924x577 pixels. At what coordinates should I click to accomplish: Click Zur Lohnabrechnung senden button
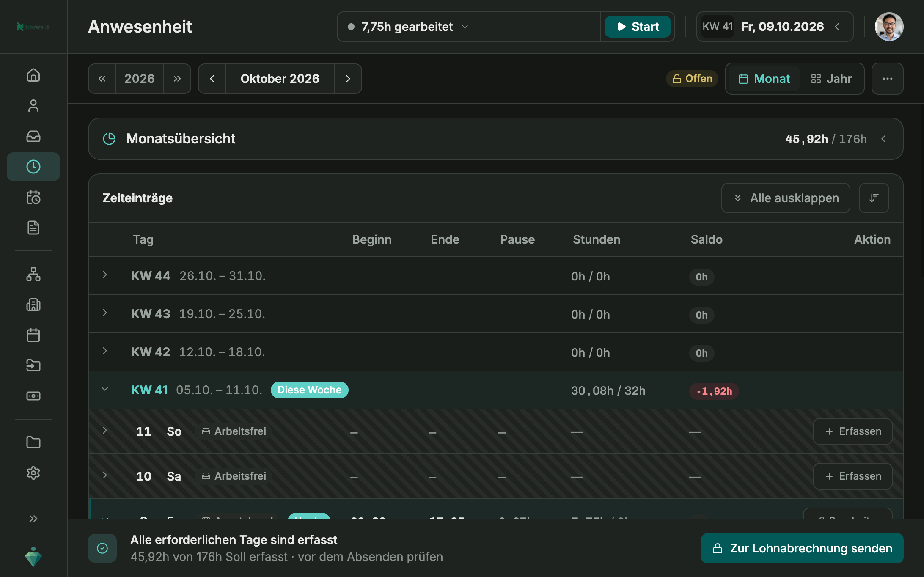(x=802, y=548)
